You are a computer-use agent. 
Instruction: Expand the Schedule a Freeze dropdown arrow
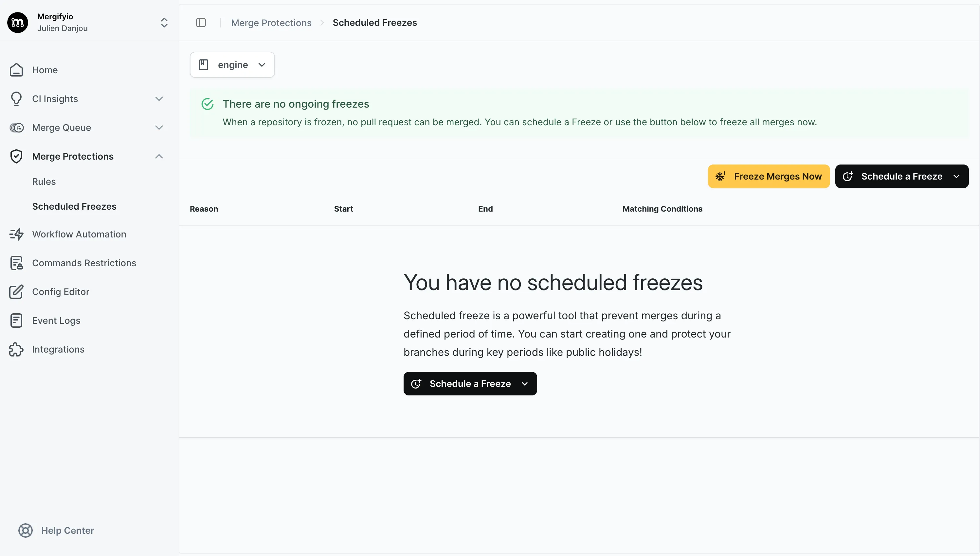coord(957,176)
